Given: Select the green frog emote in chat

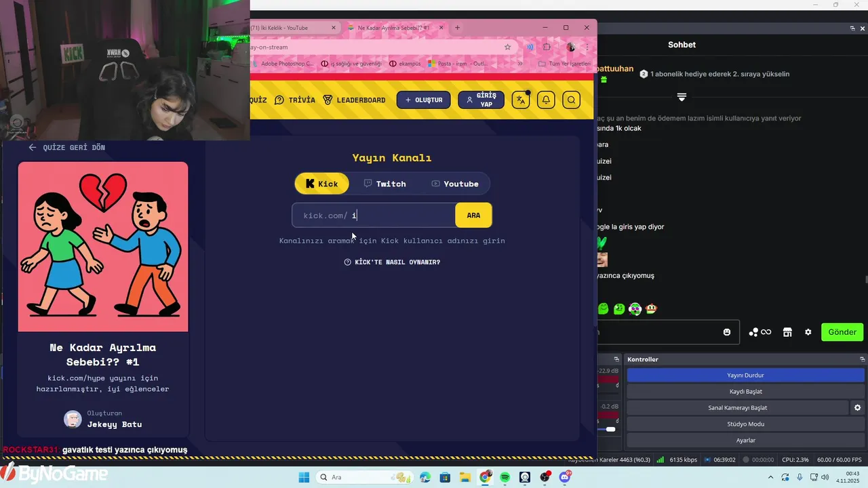Looking at the screenshot, I should 619,309.
